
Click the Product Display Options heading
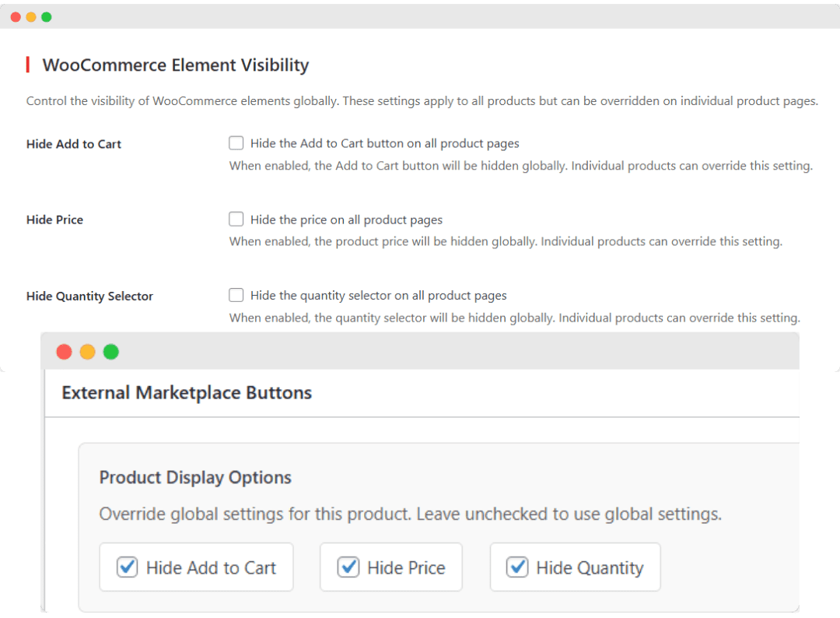pos(194,477)
